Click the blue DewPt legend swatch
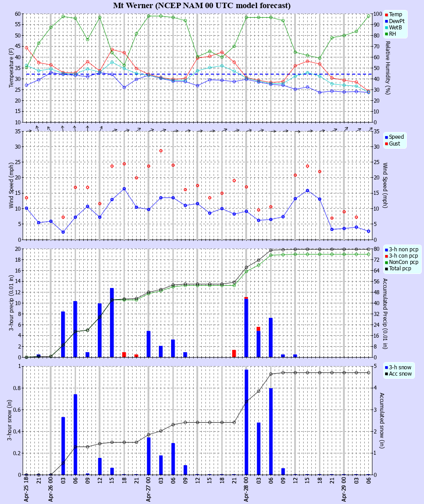The width and height of the screenshot is (424, 504). [386, 21]
